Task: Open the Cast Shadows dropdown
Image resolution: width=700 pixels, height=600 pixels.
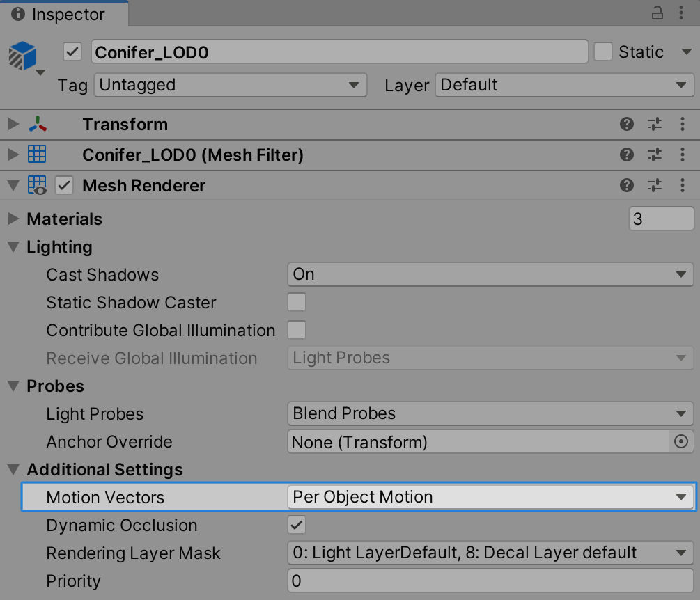Action: tap(490, 275)
